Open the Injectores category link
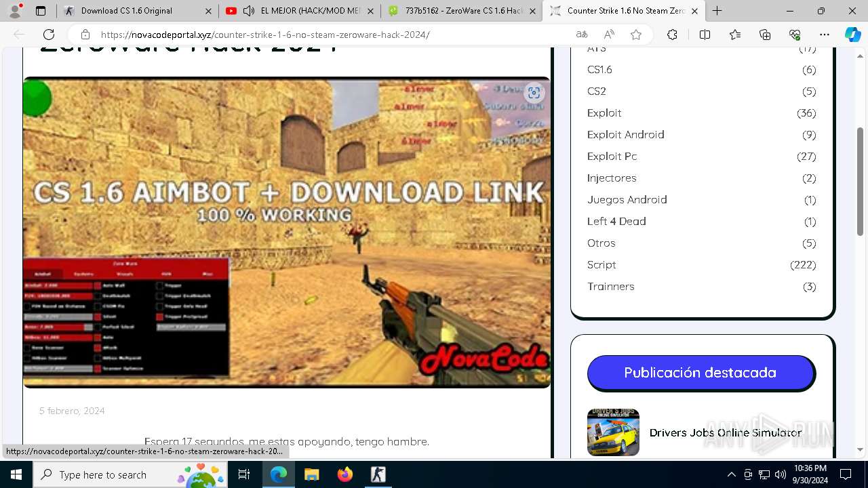 coord(612,178)
